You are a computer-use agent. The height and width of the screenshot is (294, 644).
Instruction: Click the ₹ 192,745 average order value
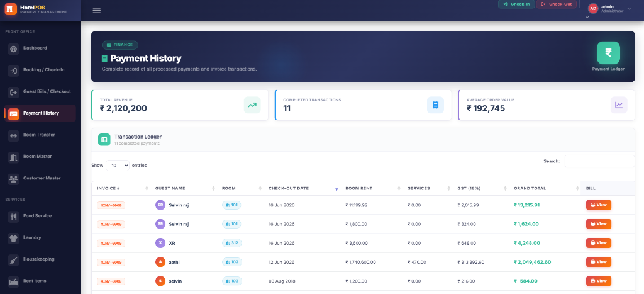click(x=486, y=108)
